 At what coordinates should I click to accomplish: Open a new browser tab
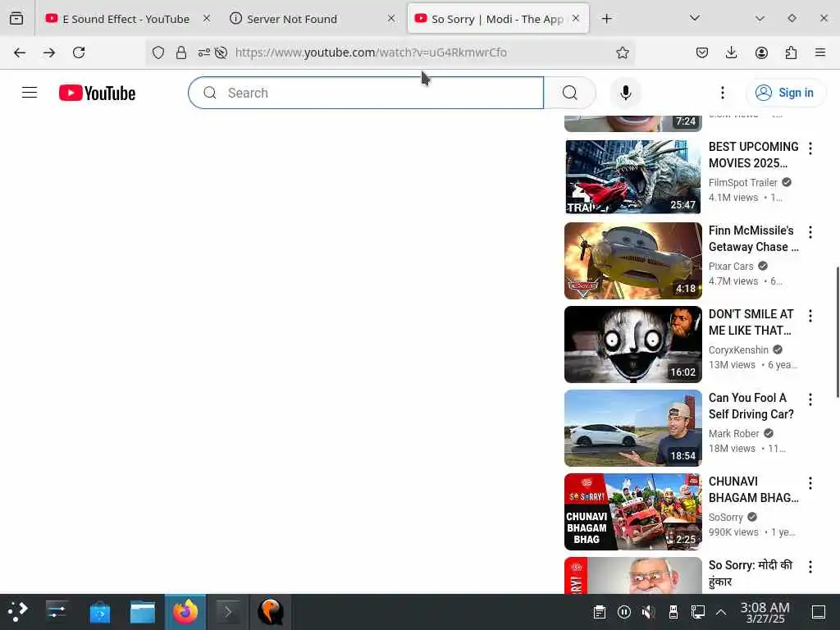click(x=606, y=19)
